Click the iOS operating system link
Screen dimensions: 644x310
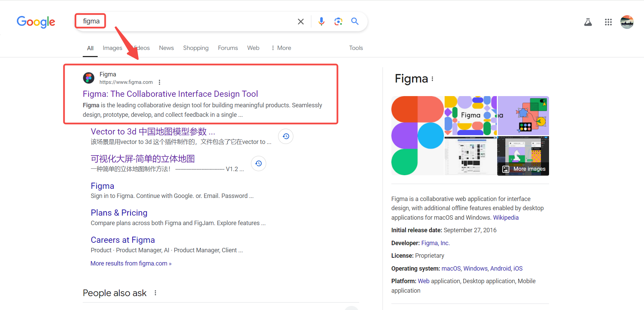point(518,269)
